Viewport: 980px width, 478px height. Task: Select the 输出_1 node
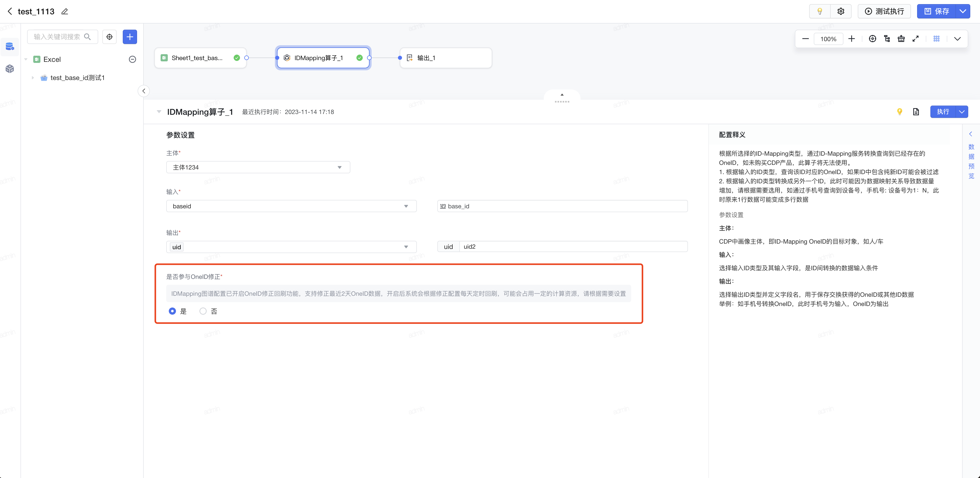click(x=446, y=58)
